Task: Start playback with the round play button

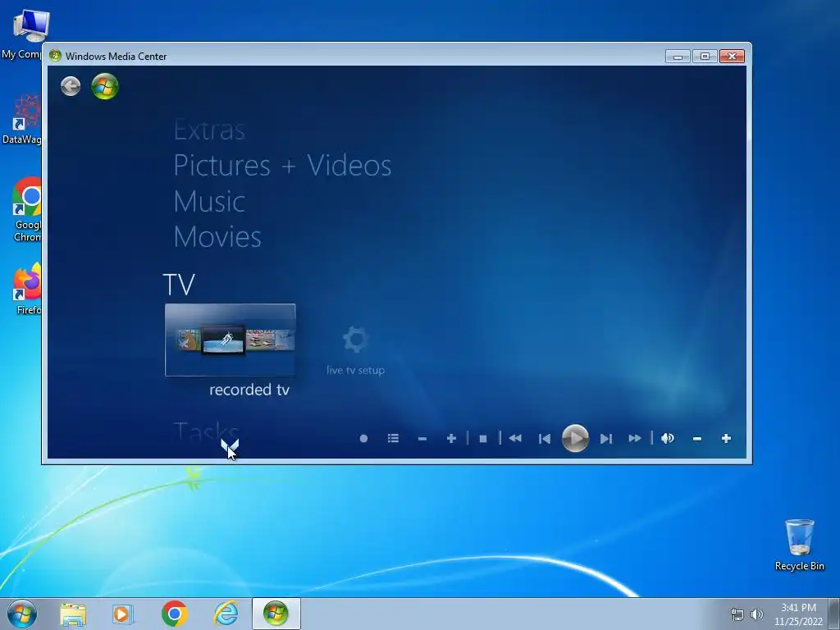Action: pyautogui.click(x=575, y=438)
